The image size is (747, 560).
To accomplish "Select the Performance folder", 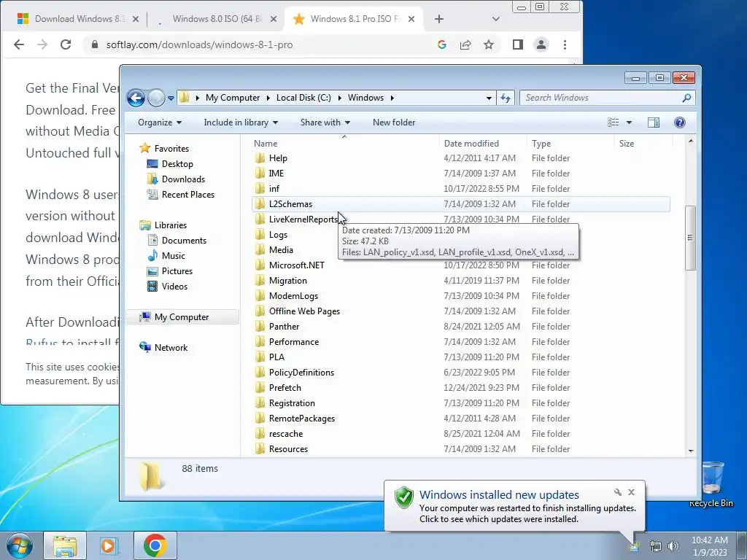I will tap(294, 342).
